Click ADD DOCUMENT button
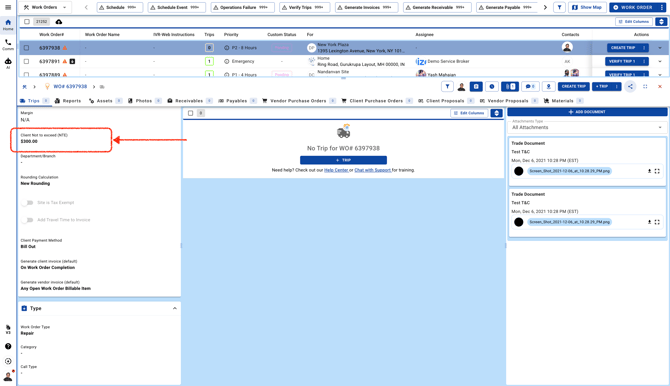 587,112
